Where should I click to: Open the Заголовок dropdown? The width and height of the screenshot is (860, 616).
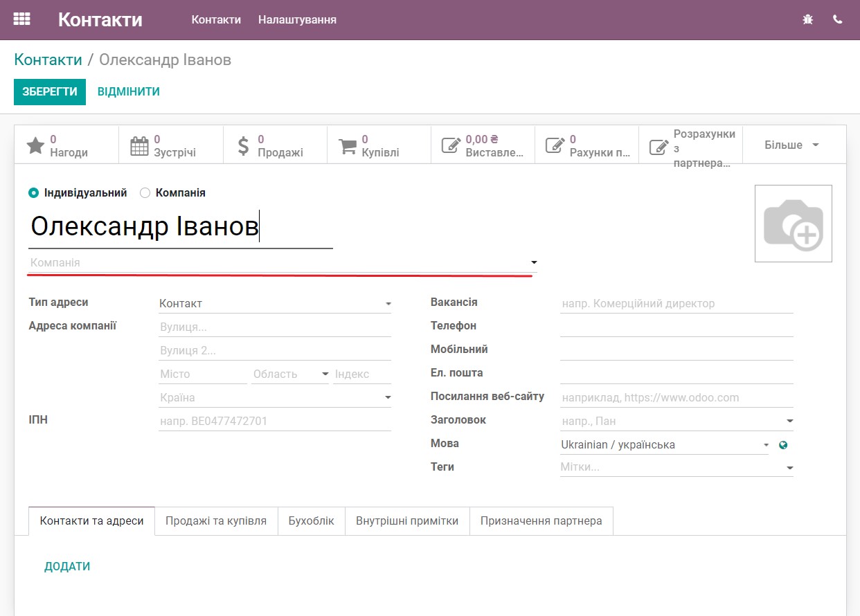789,420
